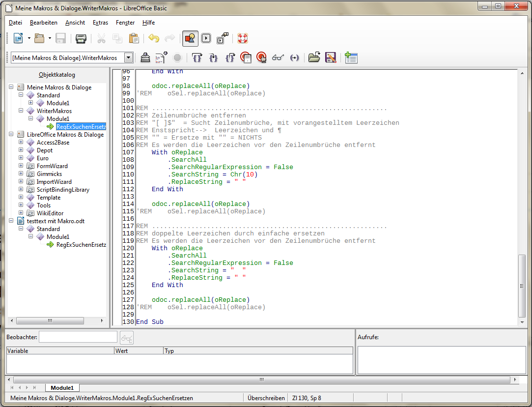This screenshot has width=532, height=407.
Task: Click the Wert column header
Action: [139, 350]
